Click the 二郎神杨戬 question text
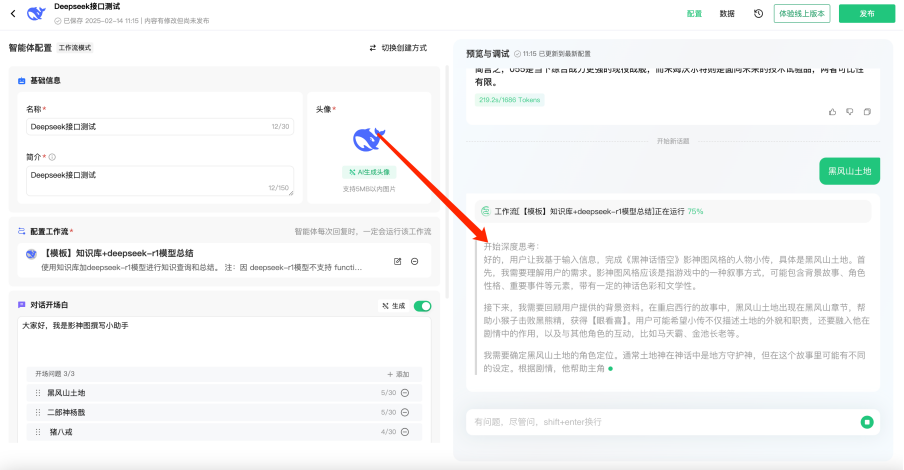This screenshot has height=470, width=904. tap(66, 412)
